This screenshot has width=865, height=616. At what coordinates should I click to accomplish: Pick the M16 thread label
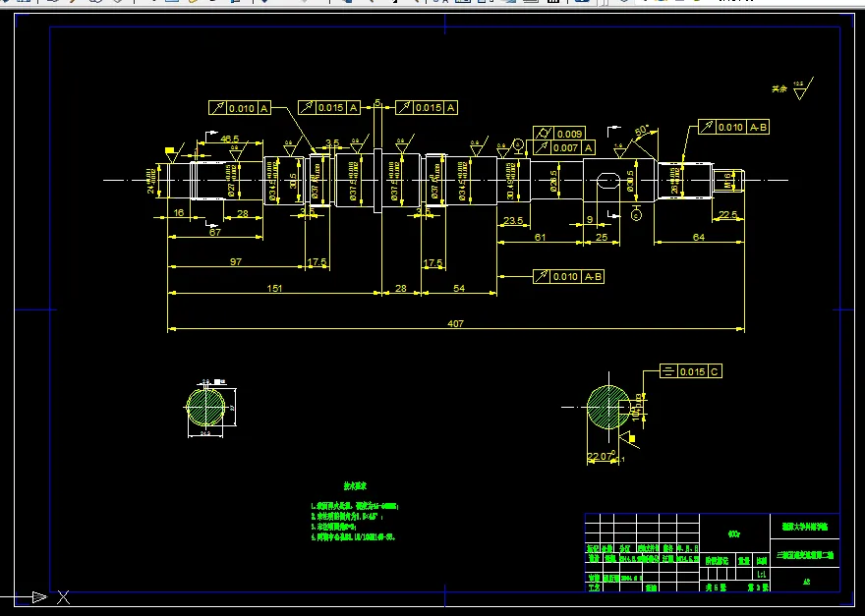coord(727,181)
